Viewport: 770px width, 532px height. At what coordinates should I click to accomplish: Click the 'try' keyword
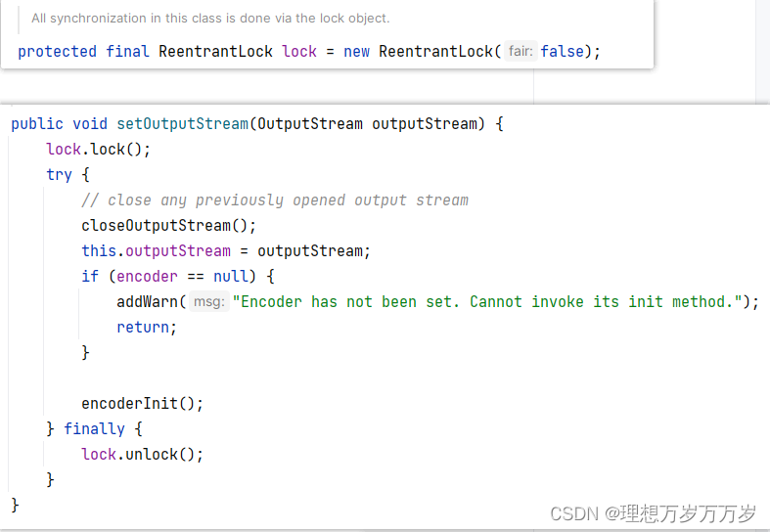pos(59,175)
